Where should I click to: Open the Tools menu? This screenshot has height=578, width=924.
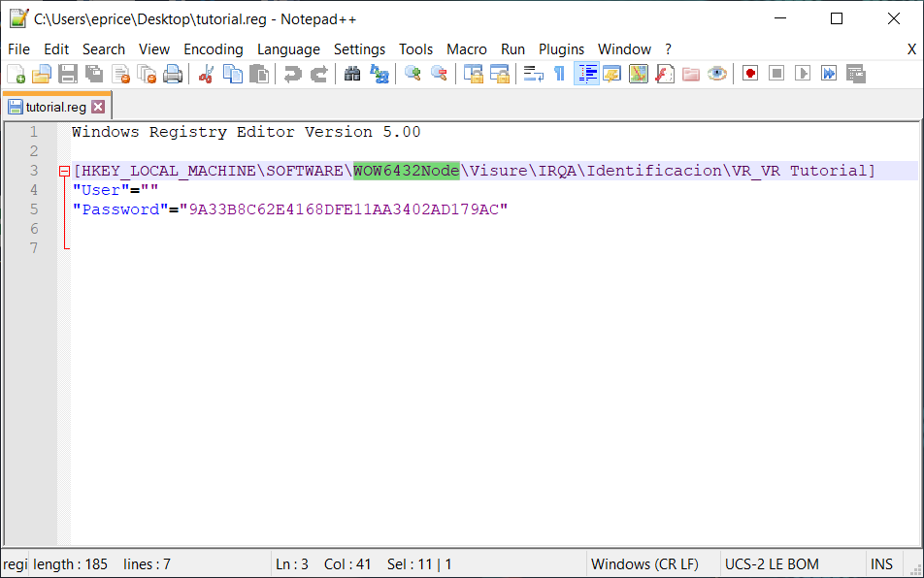tap(416, 49)
